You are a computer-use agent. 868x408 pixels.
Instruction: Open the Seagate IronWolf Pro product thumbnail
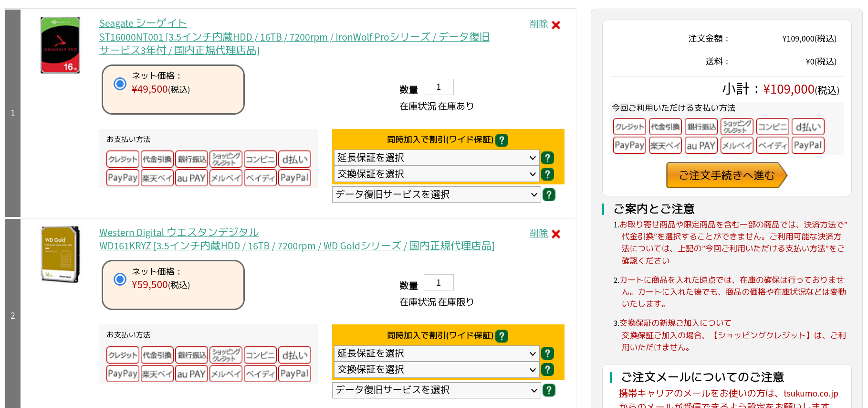pos(60,45)
